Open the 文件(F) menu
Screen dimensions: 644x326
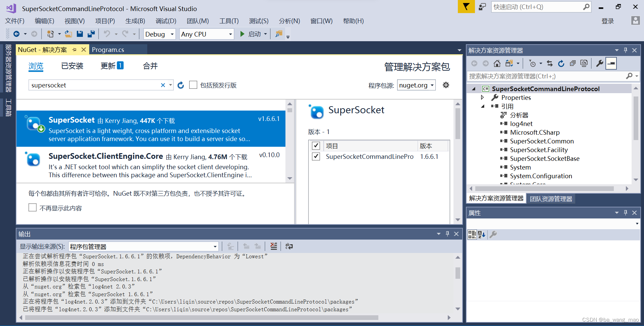coord(15,21)
